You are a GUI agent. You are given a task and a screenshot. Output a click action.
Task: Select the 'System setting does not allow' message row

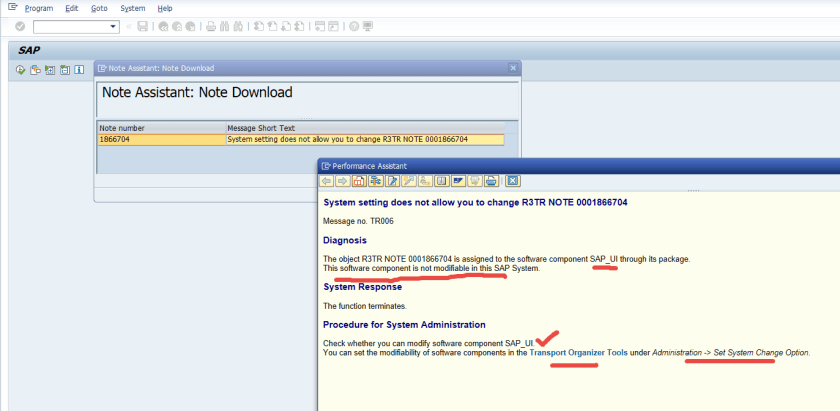point(365,139)
